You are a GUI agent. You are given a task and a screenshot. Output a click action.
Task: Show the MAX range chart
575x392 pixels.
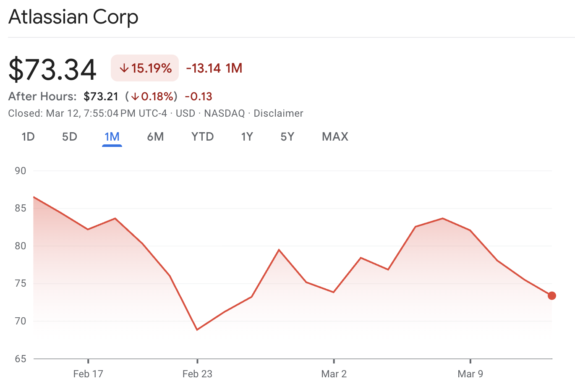click(335, 137)
